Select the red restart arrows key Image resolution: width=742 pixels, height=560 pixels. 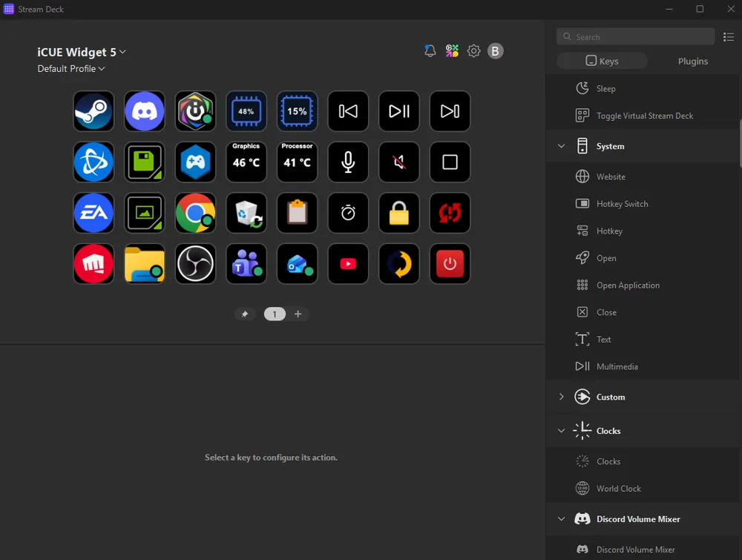pos(450,213)
